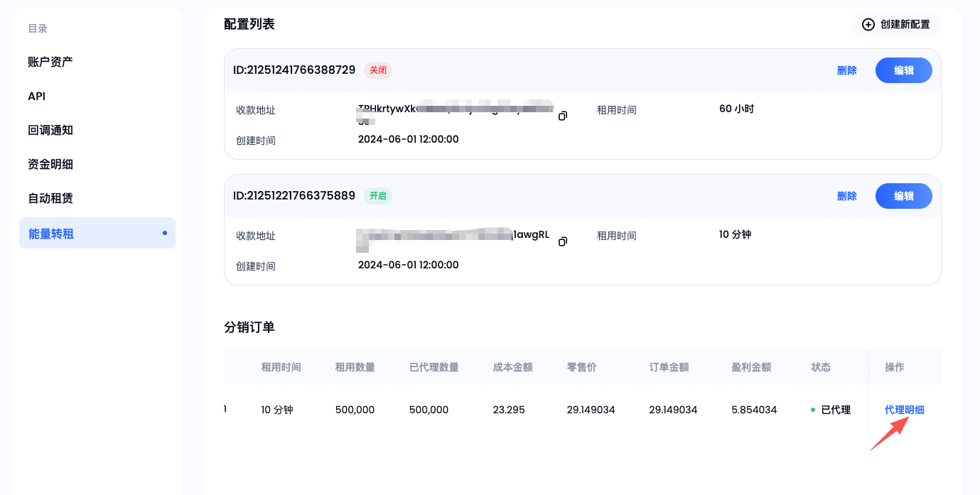
Task: Open 账户资产 in the sidebar
Action: point(50,62)
